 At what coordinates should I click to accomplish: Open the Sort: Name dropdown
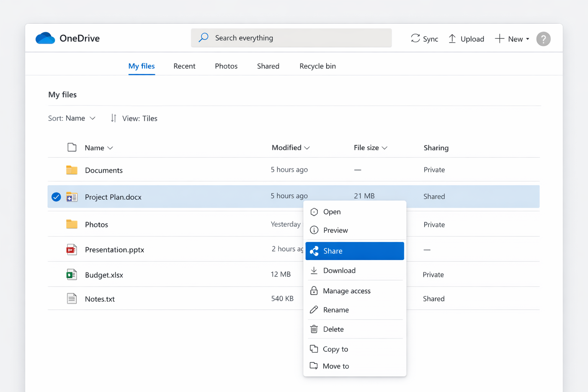pos(72,118)
